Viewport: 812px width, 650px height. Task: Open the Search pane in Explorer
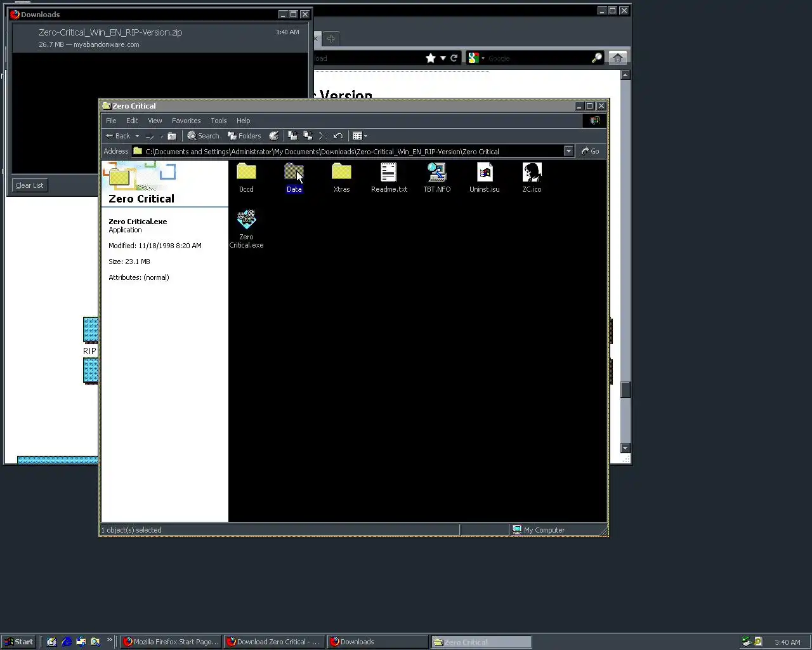click(x=203, y=136)
